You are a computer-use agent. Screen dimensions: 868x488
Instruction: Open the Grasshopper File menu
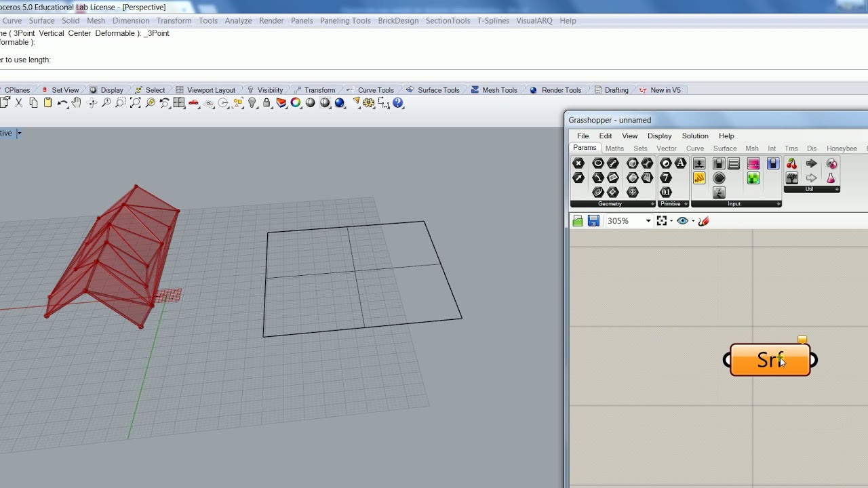click(x=583, y=136)
